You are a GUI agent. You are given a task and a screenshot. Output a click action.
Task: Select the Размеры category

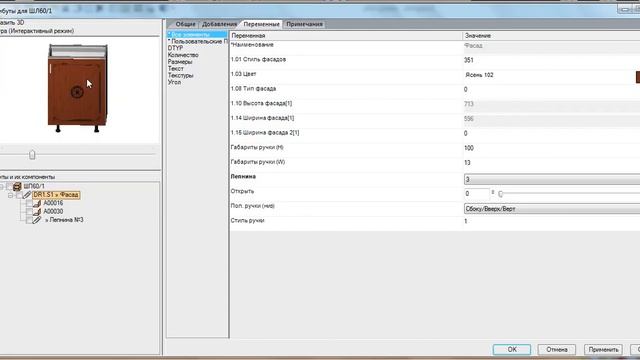coord(180,62)
